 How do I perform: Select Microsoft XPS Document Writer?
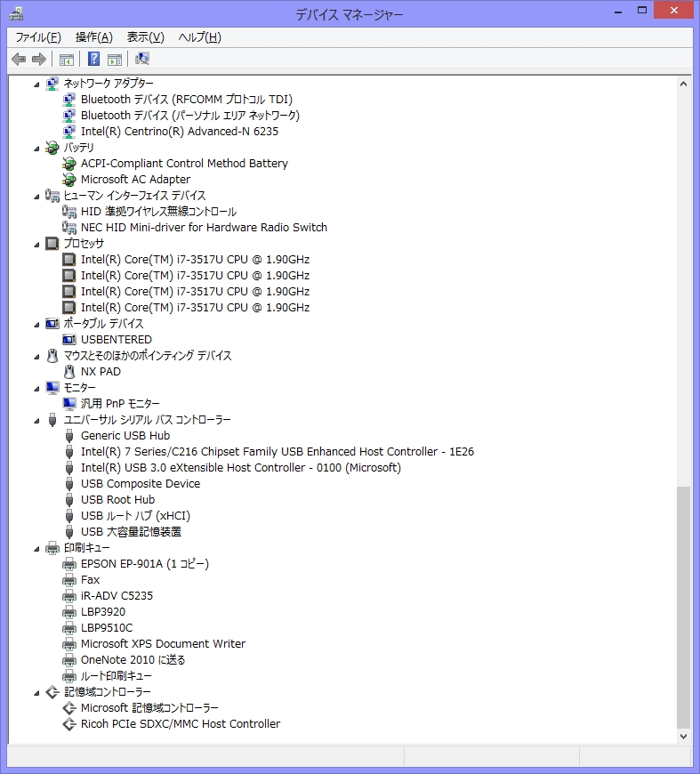click(x=163, y=644)
